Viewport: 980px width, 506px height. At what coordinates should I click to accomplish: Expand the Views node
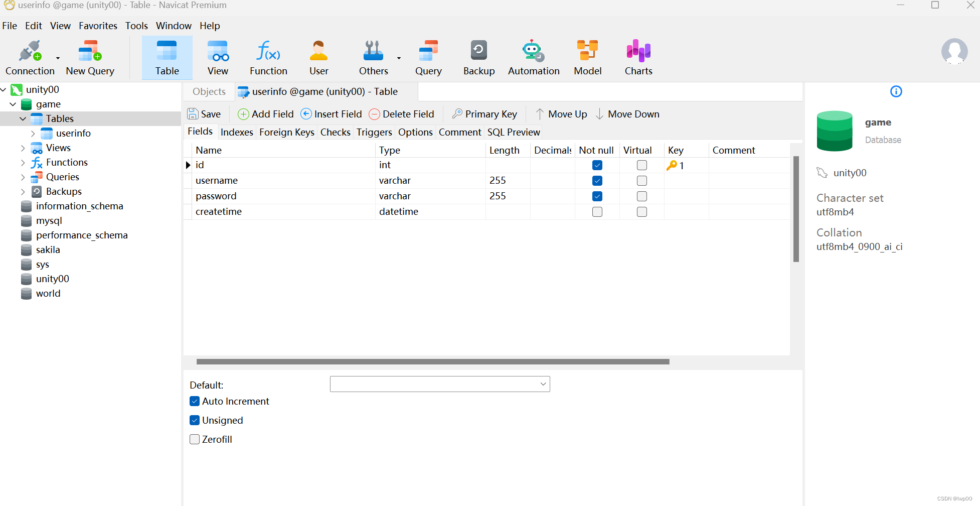(23, 148)
